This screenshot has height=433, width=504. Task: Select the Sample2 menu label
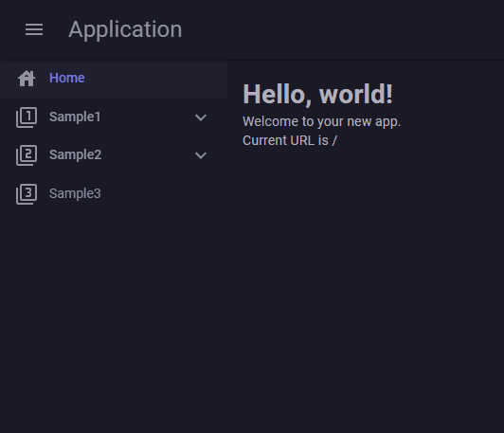coord(75,155)
